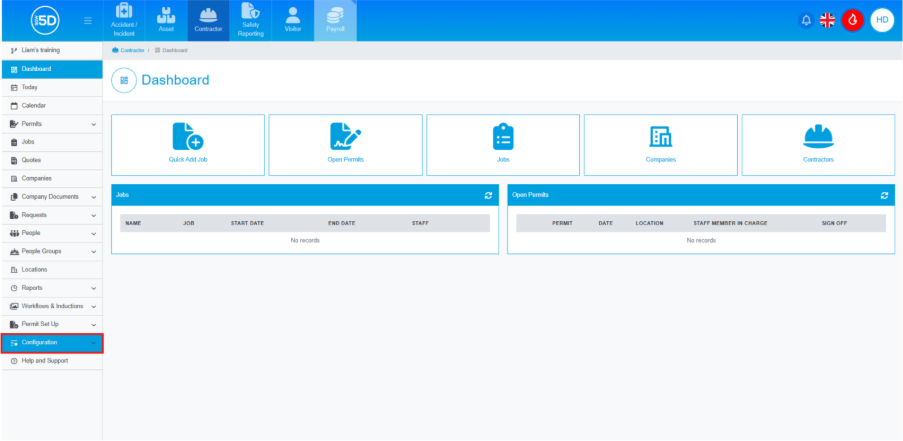Click the notification bell icon

[x=806, y=20]
